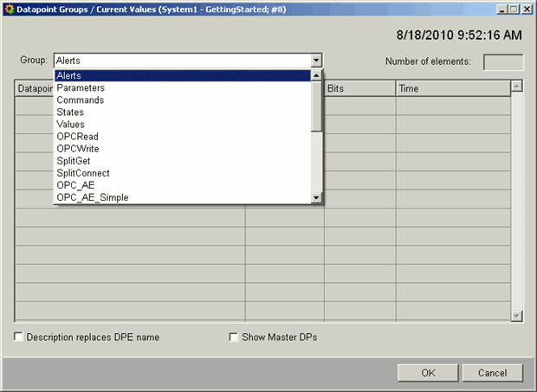This screenshot has width=537, height=392.
Task: Choose OPC_AE from the list
Action: (x=75, y=185)
